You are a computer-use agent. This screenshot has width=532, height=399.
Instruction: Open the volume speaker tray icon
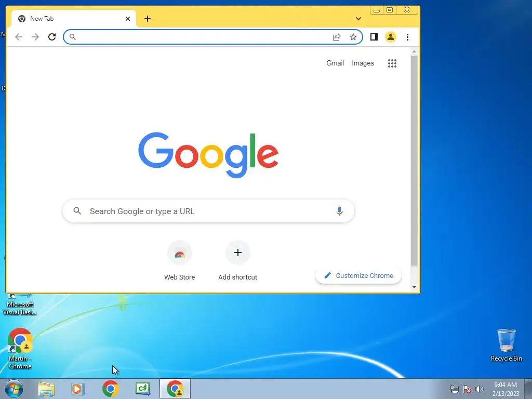pyautogui.click(x=479, y=389)
